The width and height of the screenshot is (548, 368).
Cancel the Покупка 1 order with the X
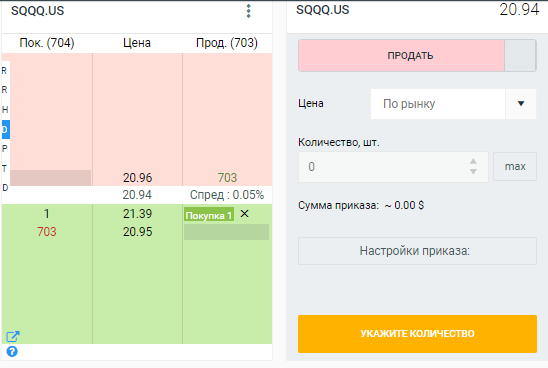point(245,214)
